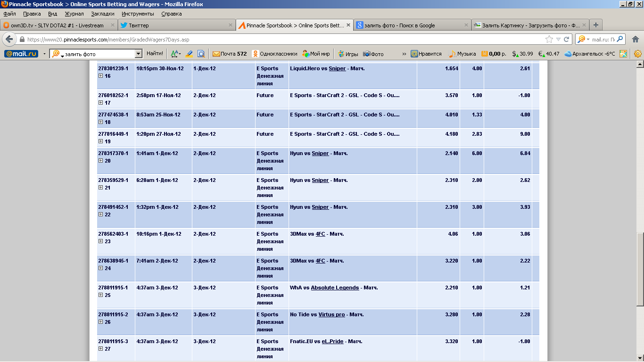644x362 pixels.
Task: Open the Инструменты menu
Action: click(138, 14)
